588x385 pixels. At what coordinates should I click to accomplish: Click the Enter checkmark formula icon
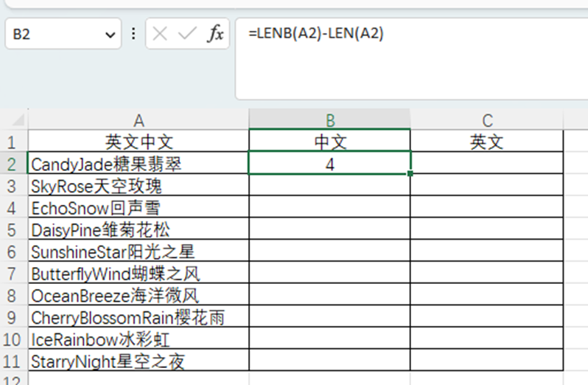(186, 34)
